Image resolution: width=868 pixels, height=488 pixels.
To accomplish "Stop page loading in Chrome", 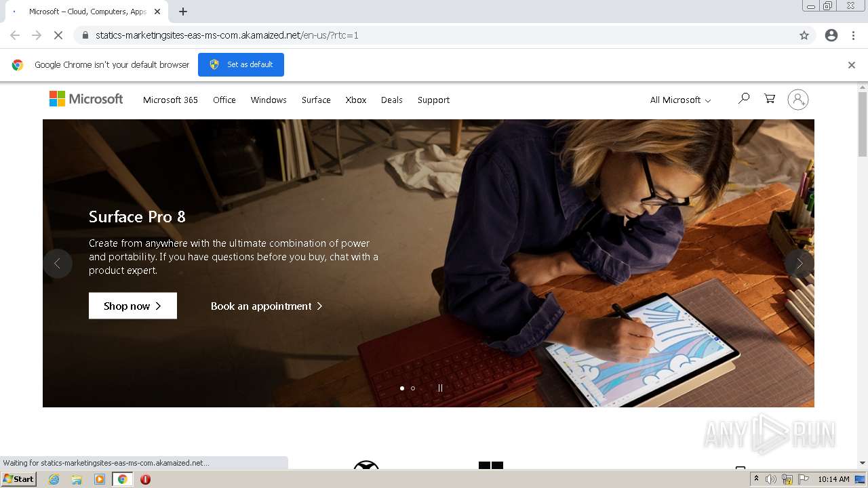I will point(58,35).
